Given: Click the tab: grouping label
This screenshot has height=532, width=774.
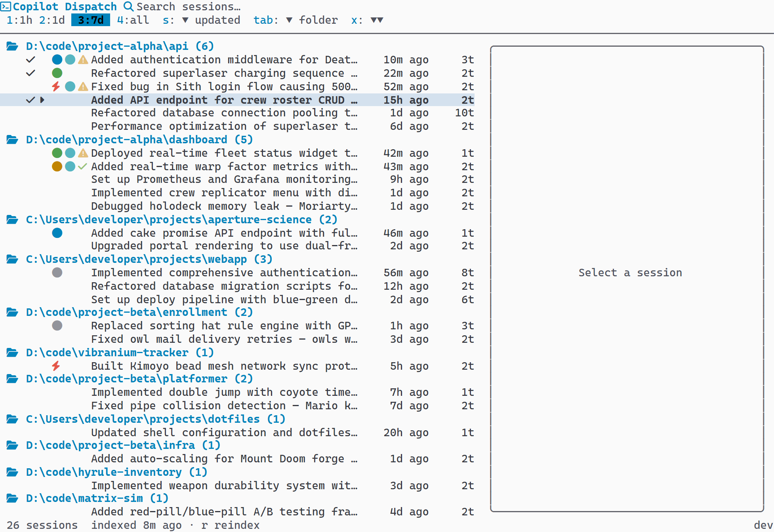Looking at the screenshot, I should click(x=266, y=20).
